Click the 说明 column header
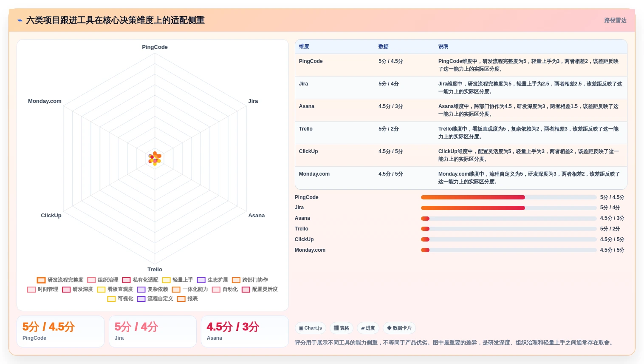 [x=443, y=46]
